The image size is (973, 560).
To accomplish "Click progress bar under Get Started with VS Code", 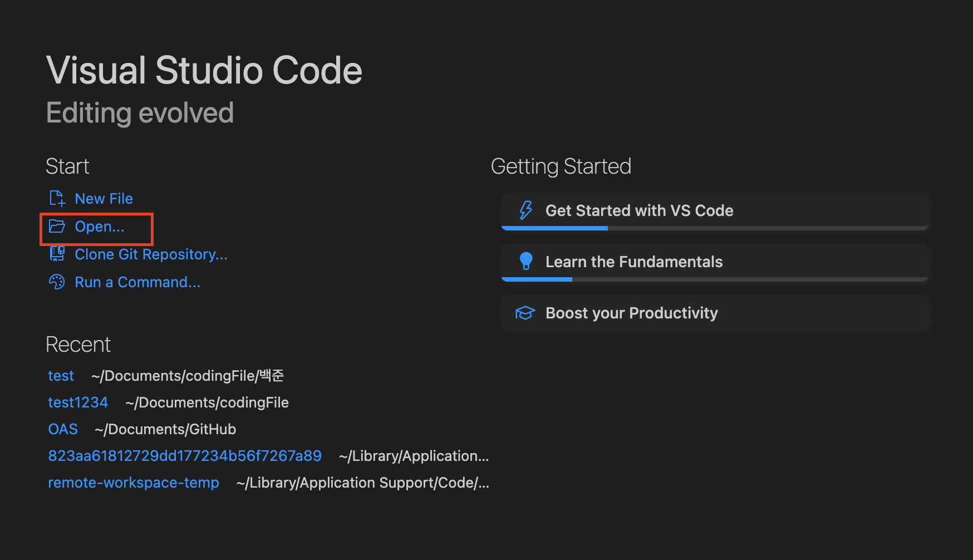I will tap(715, 228).
